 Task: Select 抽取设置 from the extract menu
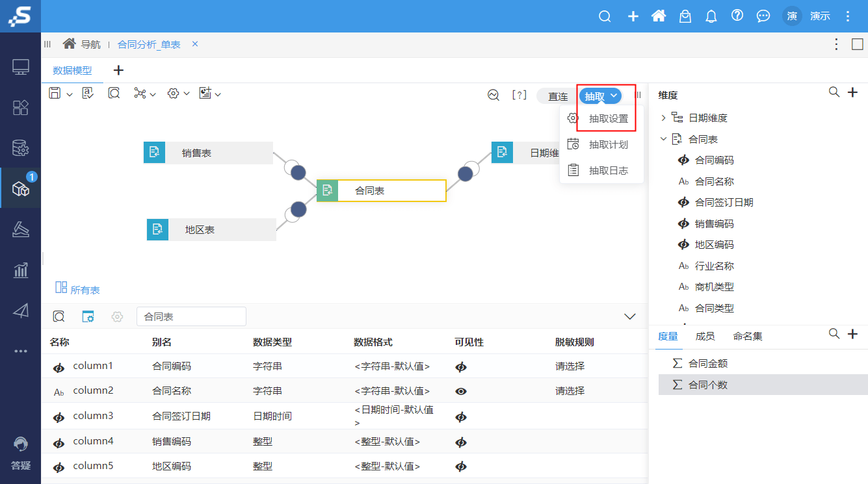coord(608,118)
